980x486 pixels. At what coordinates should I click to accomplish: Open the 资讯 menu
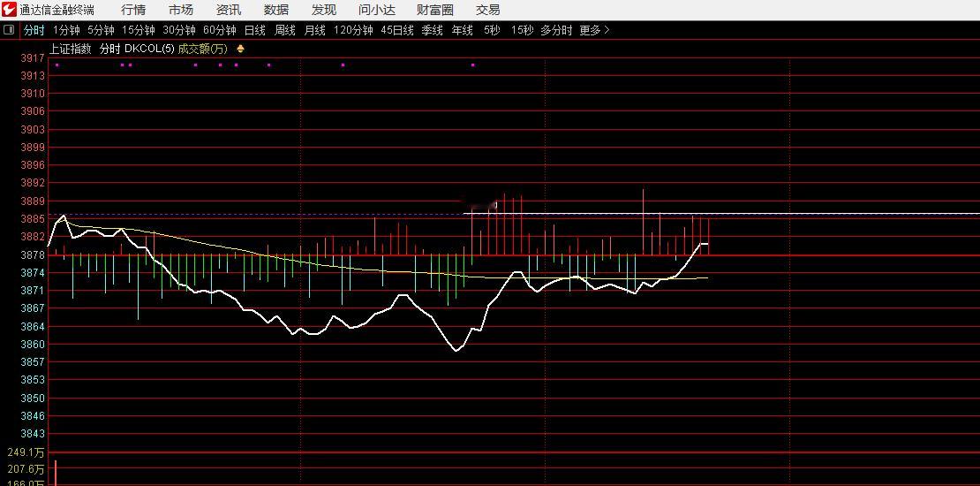(x=228, y=10)
